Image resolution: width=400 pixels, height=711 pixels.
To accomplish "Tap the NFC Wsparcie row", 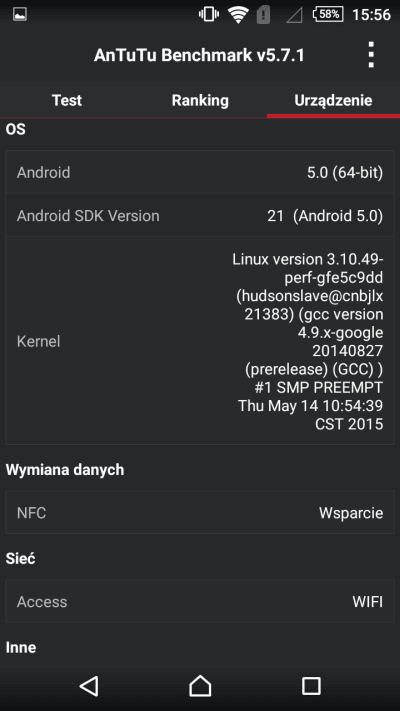I will coord(200,512).
